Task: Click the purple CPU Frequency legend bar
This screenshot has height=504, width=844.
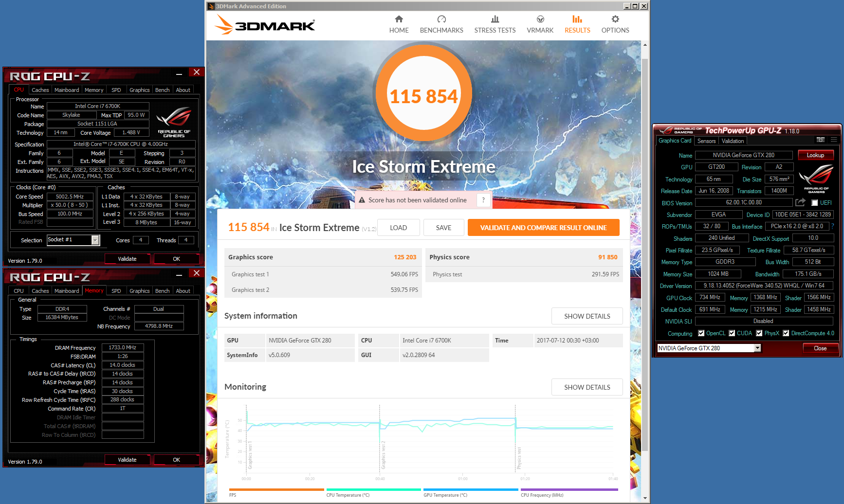Action: coord(569,489)
